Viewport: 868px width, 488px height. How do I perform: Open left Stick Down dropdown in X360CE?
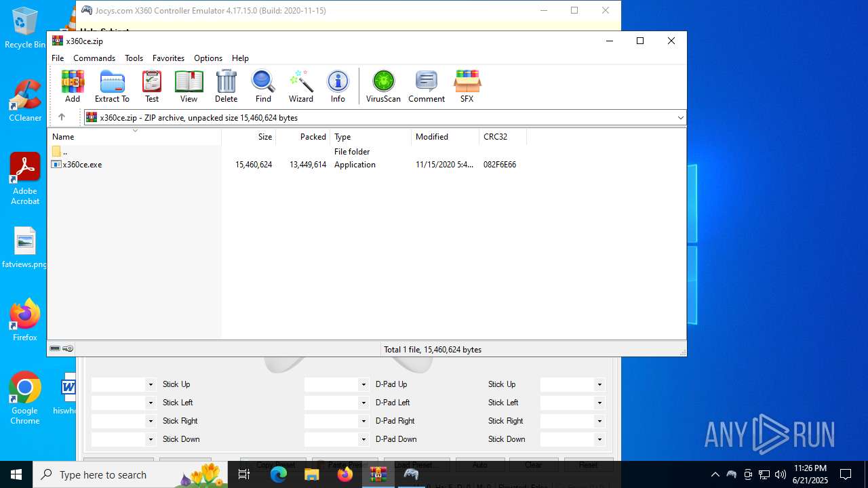click(151, 440)
